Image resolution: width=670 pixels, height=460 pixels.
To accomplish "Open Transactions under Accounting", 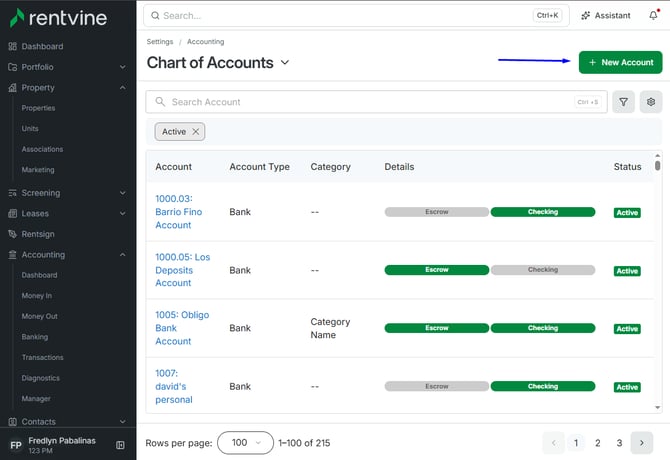I will point(42,357).
